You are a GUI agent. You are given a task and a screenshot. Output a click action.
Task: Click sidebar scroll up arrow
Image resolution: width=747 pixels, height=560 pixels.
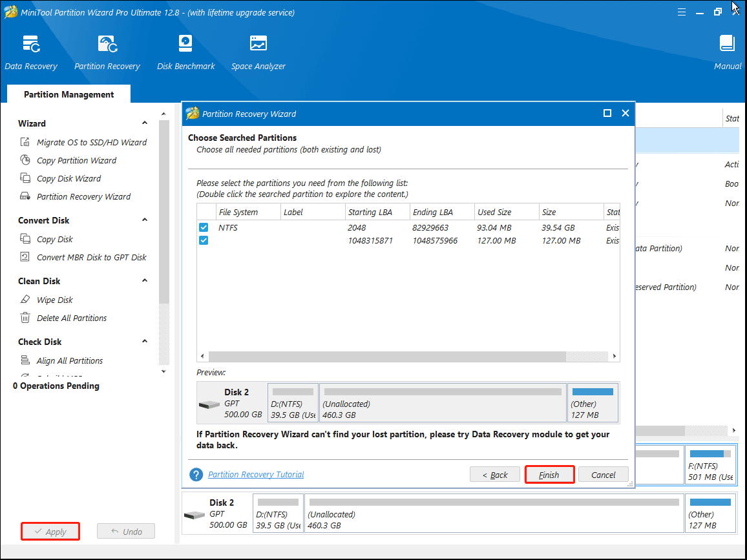coord(163,114)
